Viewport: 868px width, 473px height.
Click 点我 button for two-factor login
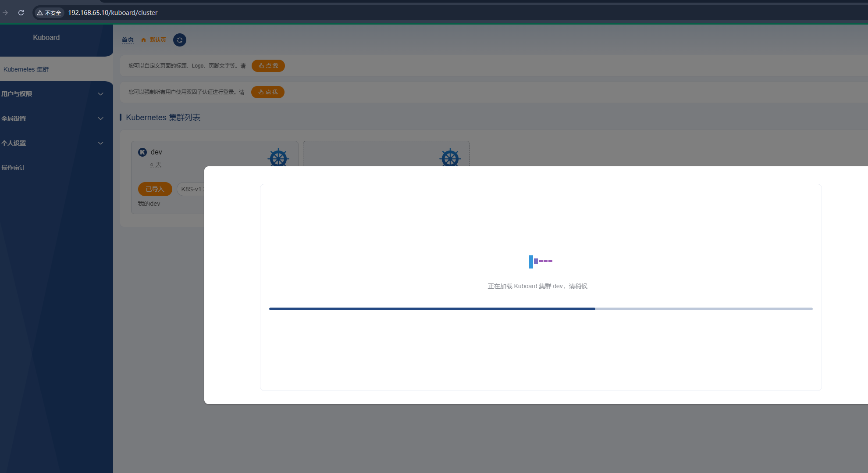click(268, 92)
